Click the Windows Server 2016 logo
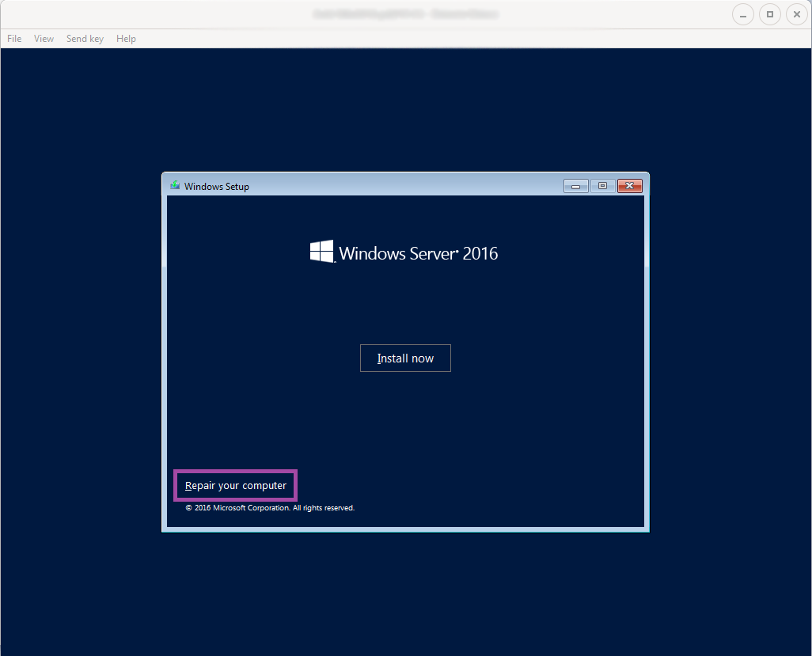Image resolution: width=812 pixels, height=656 pixels. click(404, 252)
